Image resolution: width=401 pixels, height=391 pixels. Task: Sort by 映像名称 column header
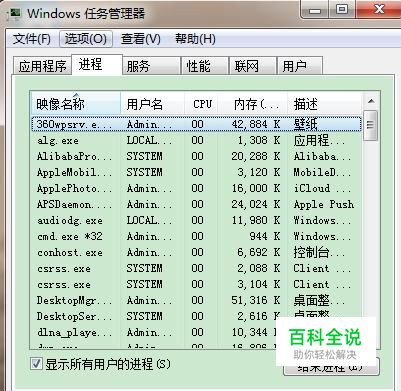point(76,104)
